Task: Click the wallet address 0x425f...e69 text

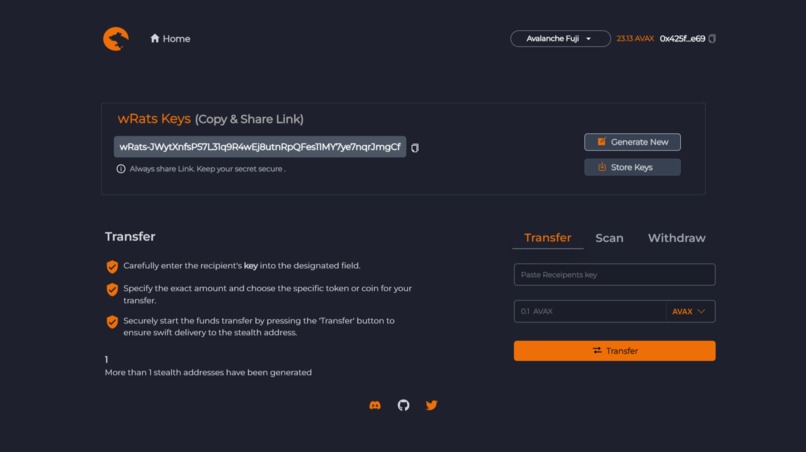Action: pyautogui.click(x=682, y=39)
